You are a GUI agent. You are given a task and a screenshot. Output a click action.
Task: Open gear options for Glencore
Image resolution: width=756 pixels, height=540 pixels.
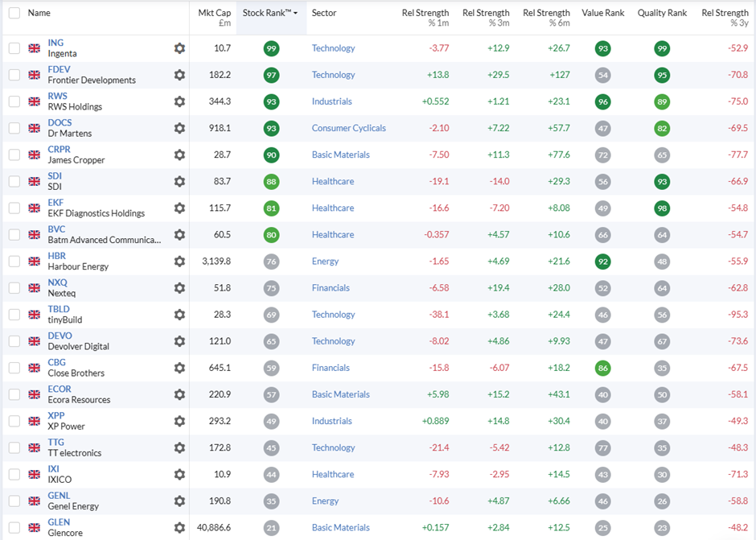tap(179, 527)
